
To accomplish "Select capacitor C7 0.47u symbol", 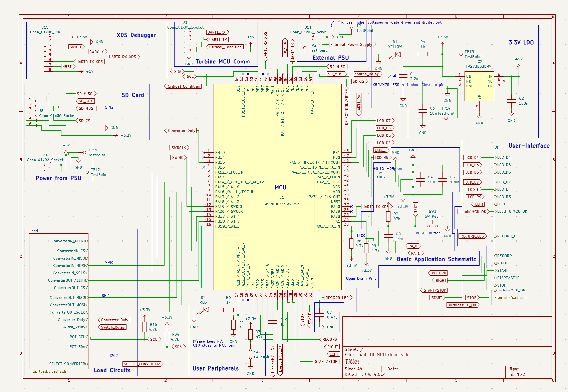I will pos(319,314).
